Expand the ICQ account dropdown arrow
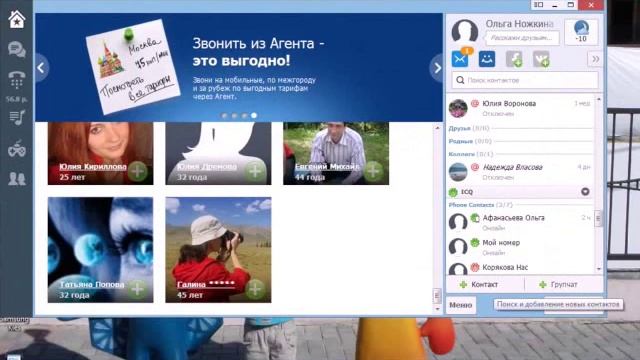The width and height of the screenshot is (640, 360). (x=585, y=191)
